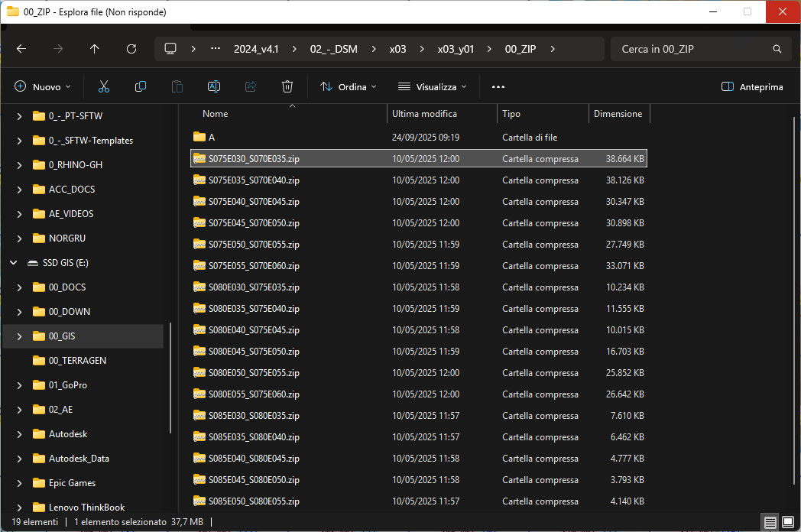Delete the selected zip using the trash icon

[287, 86]
